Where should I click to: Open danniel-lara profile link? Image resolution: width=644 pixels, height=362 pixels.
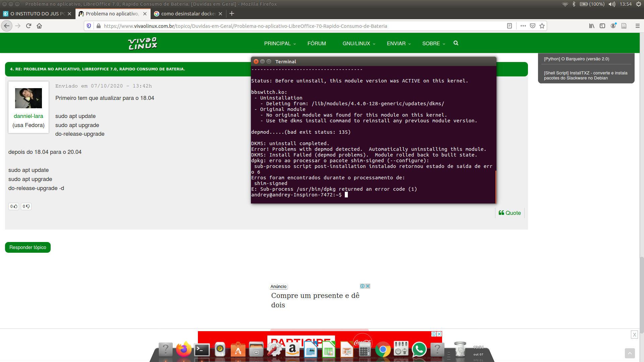click(x=29, y=116)
